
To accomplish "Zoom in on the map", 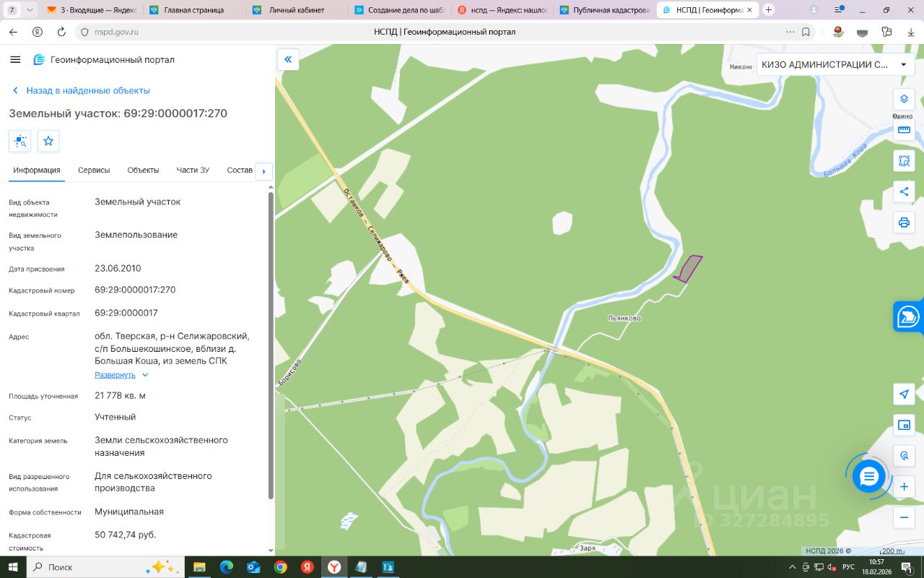I will (x=904, y=487).
